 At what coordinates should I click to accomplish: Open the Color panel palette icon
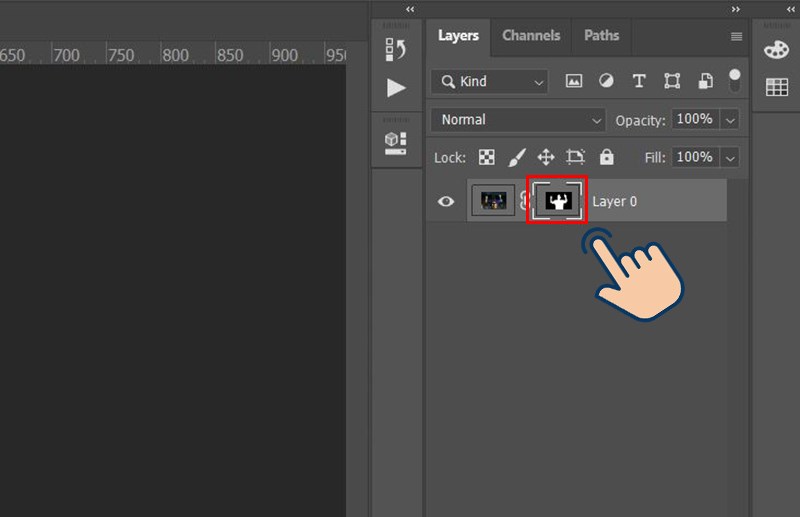pyautogui.click(x=776, y=50)
